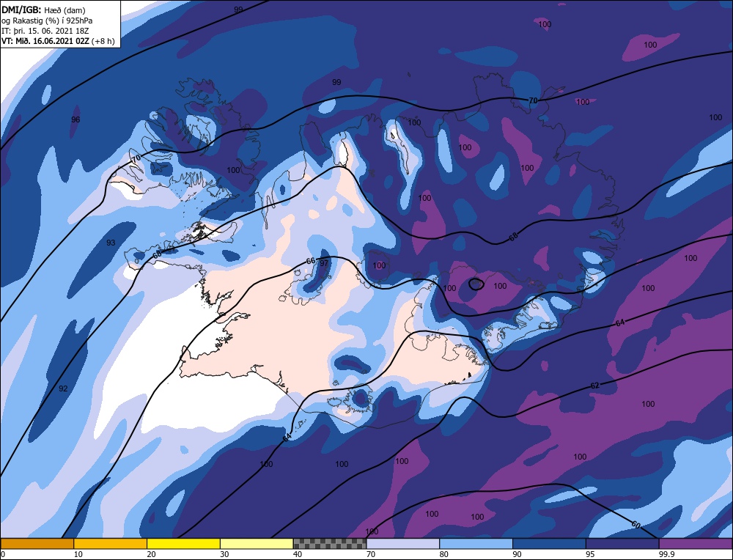Pick the light blue 80–90 legend swatch
The height and width of the screenshot is (560, 733).
pos(476,543)
